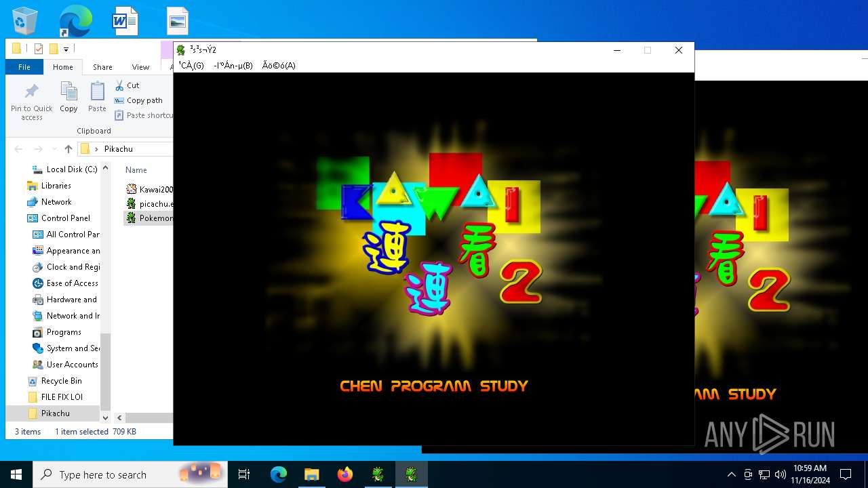
Task: Select Hardware and Sound tree entry
Action: [x=66, y=300]
